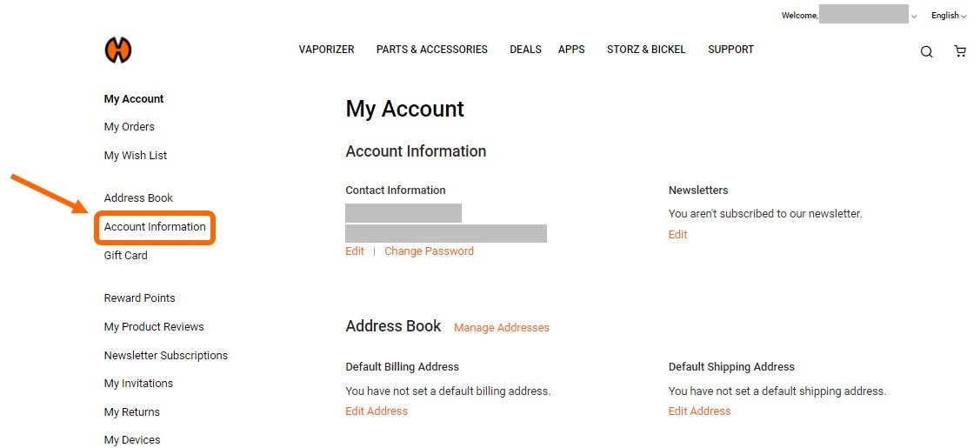Expand the Welcome account dropdown

[x=913, y=17]
